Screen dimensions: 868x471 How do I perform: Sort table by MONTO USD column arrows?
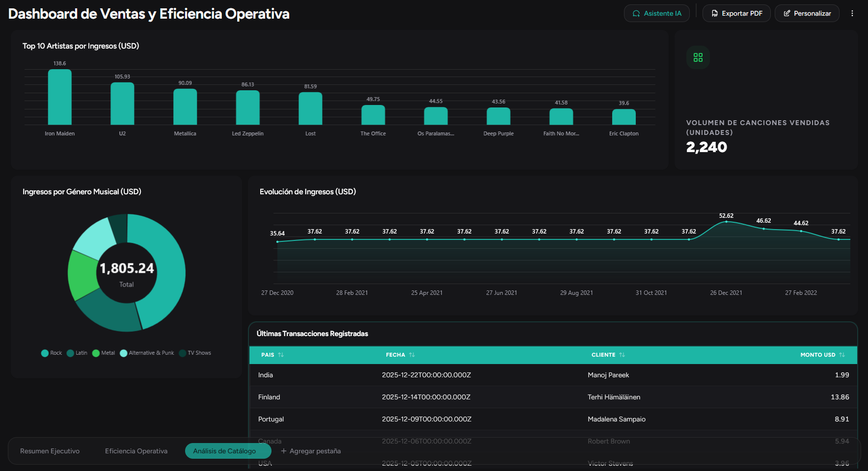[842, 355]
